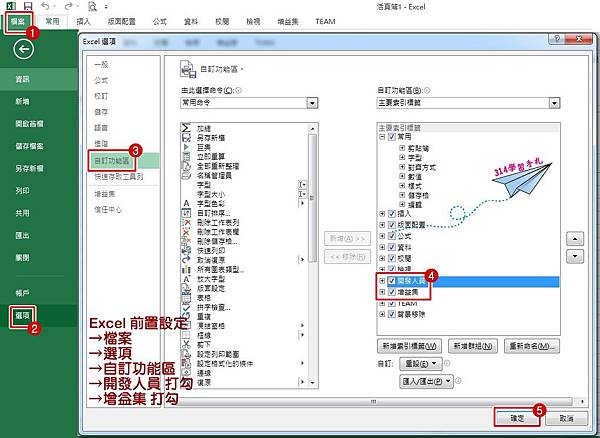
Task: Select the 自訂排序 icon
Action: 186,213
